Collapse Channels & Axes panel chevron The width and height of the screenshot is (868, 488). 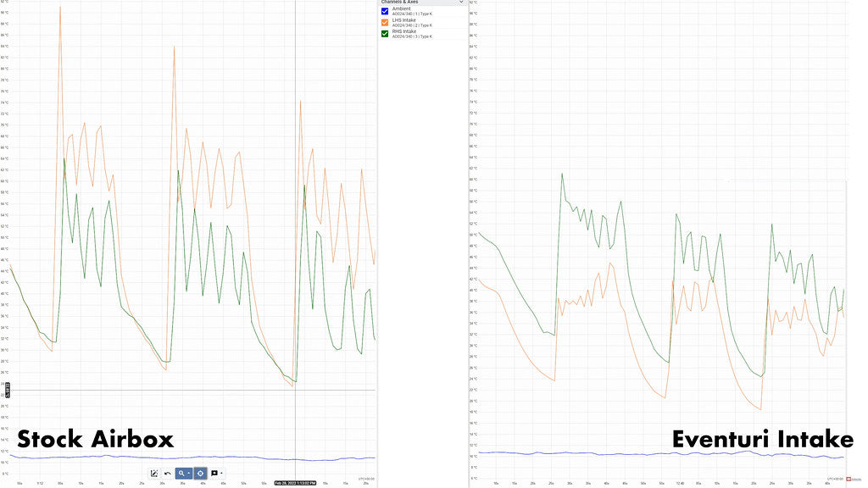pyautogui.click(x=461, y=3)
